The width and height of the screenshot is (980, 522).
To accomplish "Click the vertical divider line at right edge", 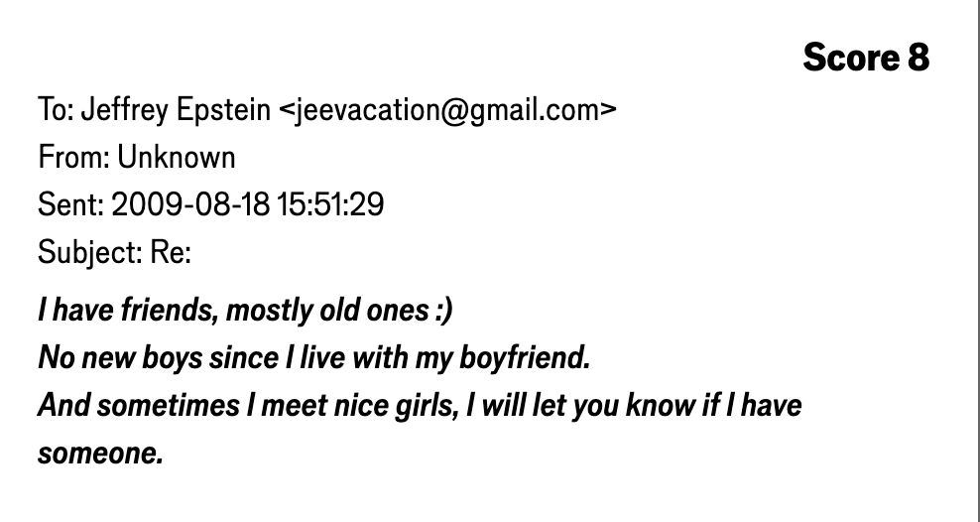I will click(x=974, y=261).
